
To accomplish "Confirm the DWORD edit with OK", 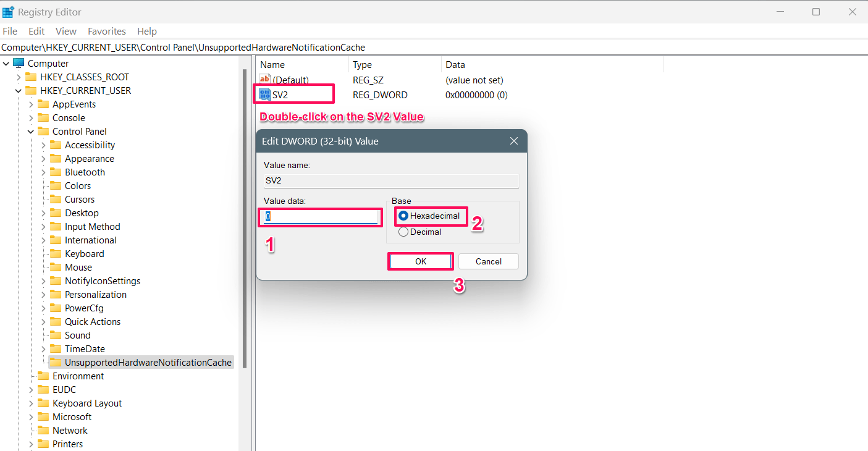I will click(x=421, y=261).
